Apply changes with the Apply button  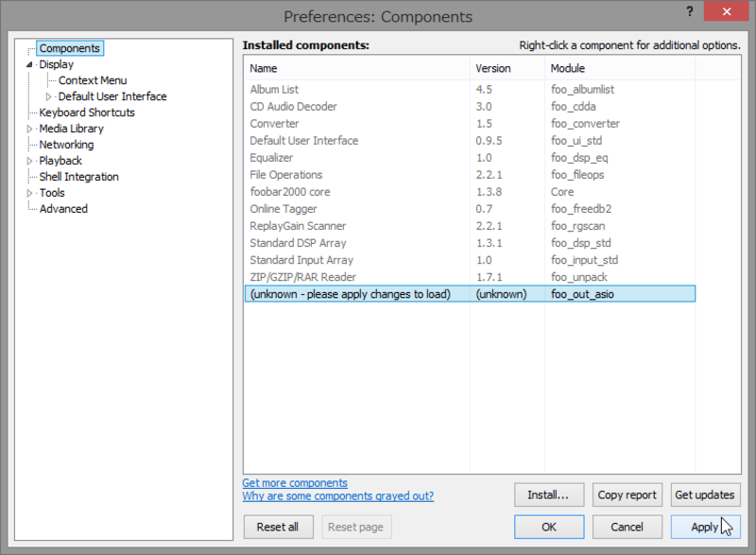705,527
